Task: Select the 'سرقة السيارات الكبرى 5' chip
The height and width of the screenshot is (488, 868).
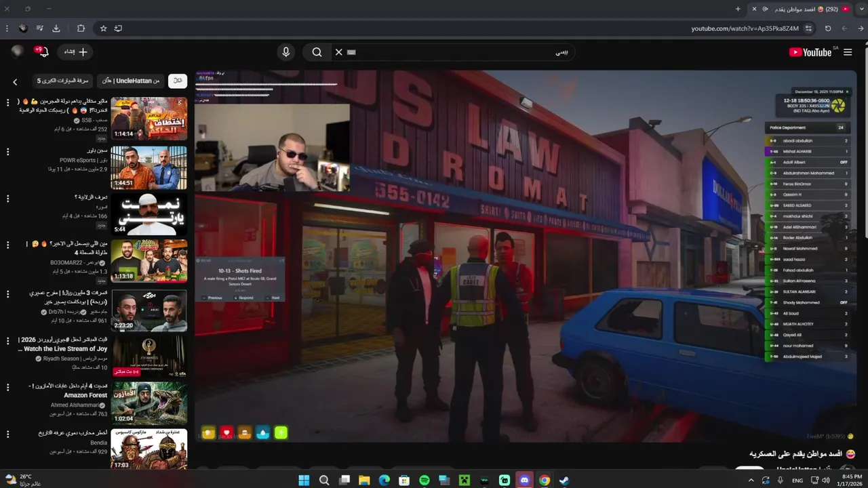Action: pyautogui.click(x=62, y=81)
